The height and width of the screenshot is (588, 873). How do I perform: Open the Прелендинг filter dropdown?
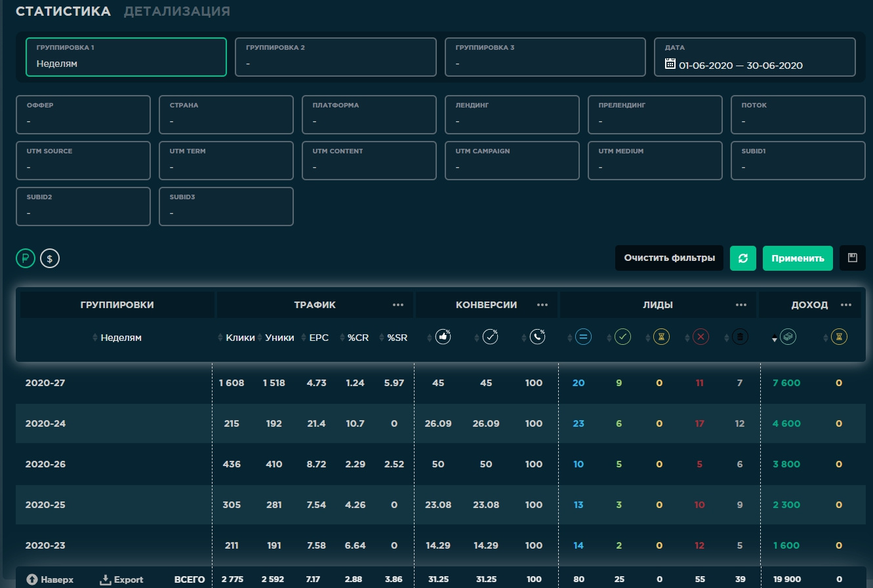click(x=655, y=115)
